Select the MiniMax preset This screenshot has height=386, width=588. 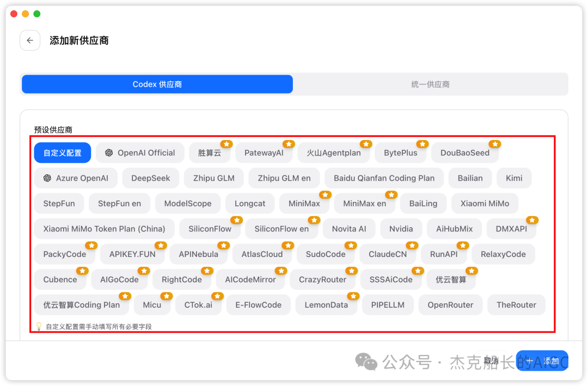pyautogui.click(x=304, y=203)
